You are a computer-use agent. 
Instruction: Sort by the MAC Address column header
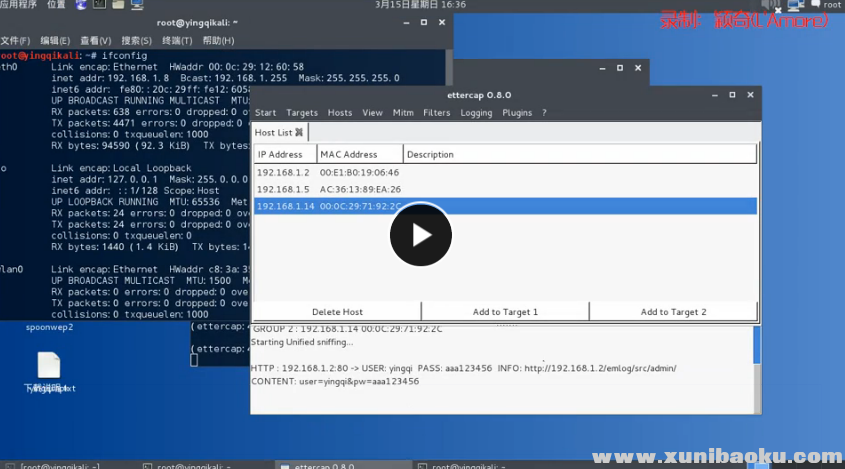360,154
